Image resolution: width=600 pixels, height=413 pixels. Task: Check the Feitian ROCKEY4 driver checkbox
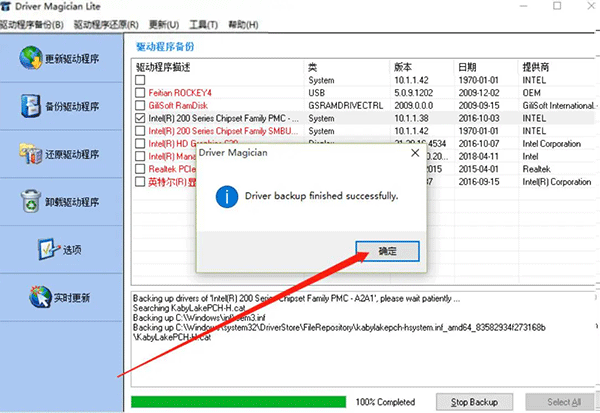(x=140, y=93)
